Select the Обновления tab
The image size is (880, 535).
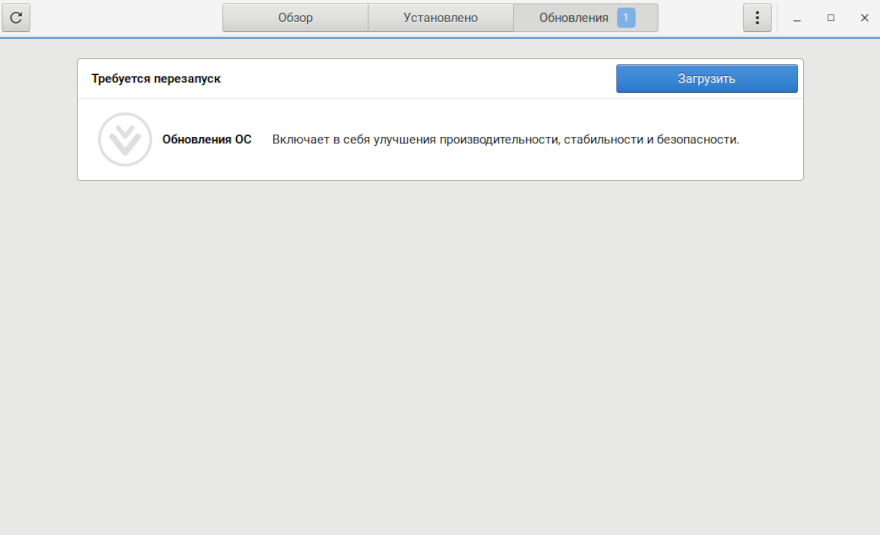573,18
